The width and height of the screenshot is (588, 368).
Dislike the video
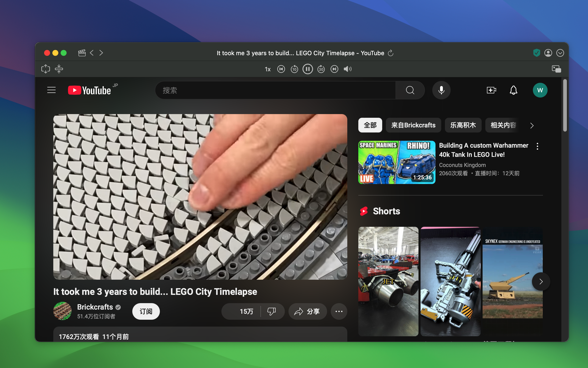click(x=272, y=311)
